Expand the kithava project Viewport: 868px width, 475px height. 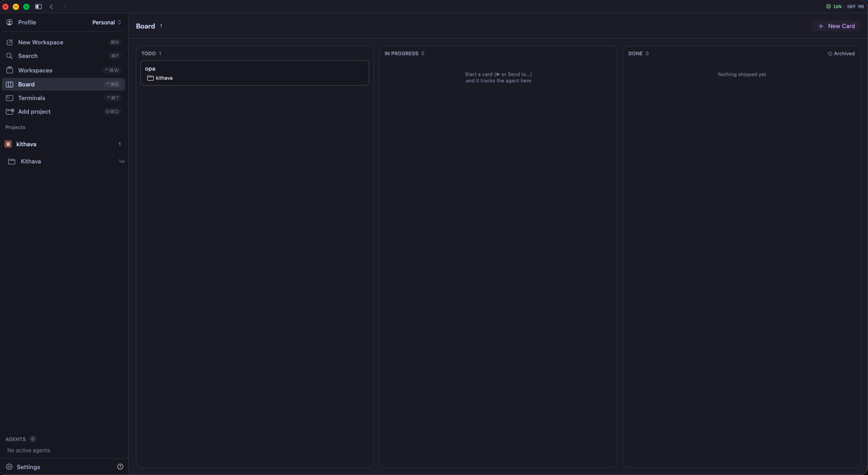click(x=63, y=144)
